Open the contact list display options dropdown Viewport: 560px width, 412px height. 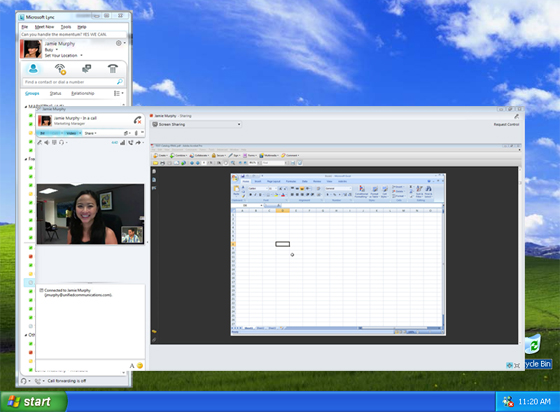[x=119, y=93]
